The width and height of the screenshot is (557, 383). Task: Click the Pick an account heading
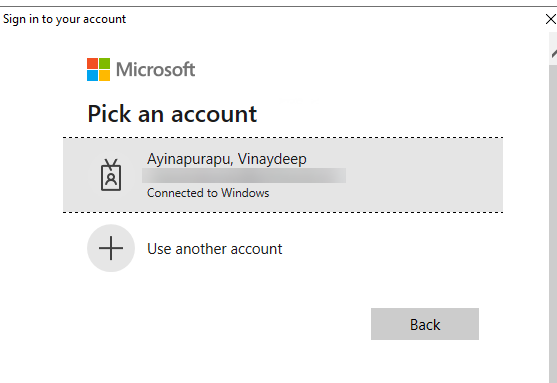coord(172,114)
